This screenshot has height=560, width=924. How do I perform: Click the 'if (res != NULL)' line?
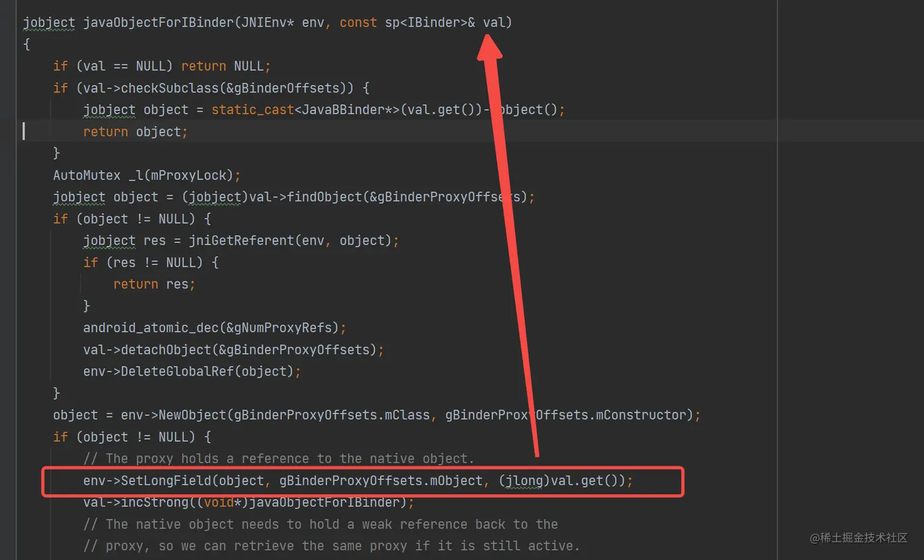pyautogui.click(x=151, y=263)
